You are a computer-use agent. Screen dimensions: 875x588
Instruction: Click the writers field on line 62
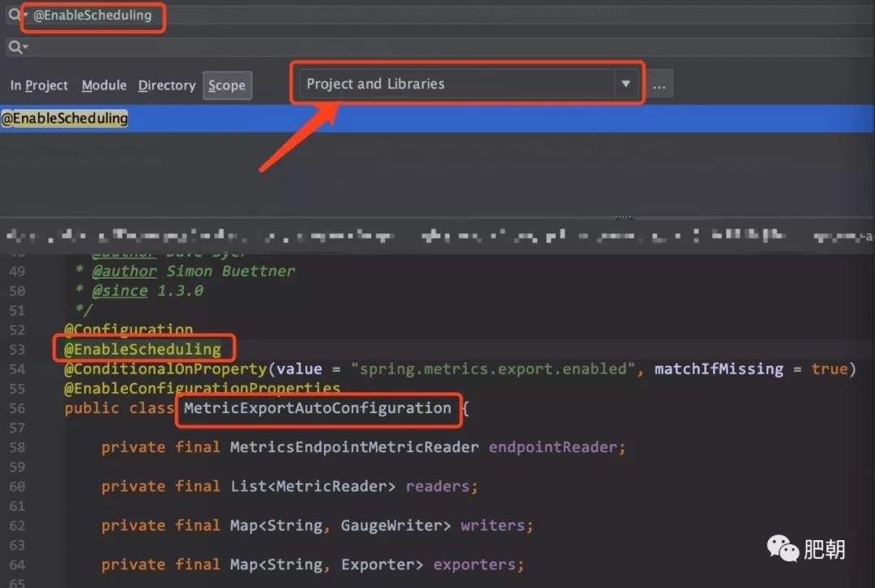[493, 526]
